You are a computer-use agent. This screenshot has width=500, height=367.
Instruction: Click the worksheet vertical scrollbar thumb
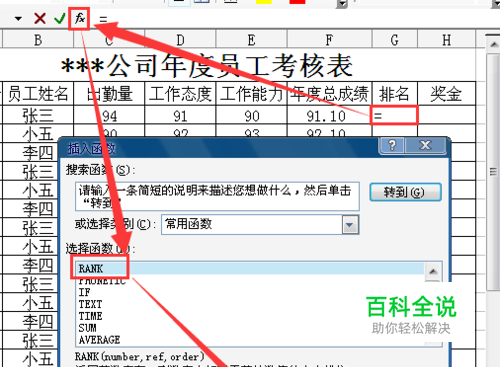point(493,172)
